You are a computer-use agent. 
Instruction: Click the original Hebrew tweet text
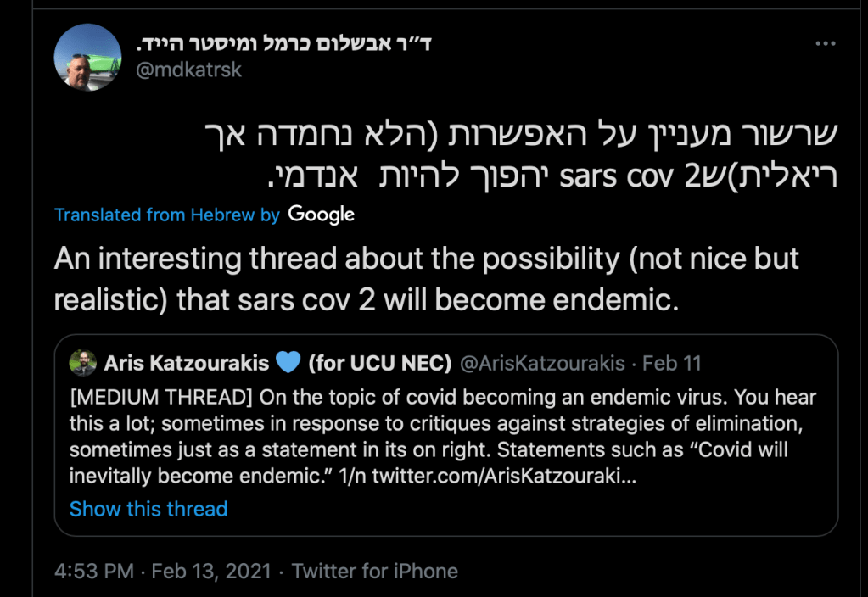coord(522,158)
